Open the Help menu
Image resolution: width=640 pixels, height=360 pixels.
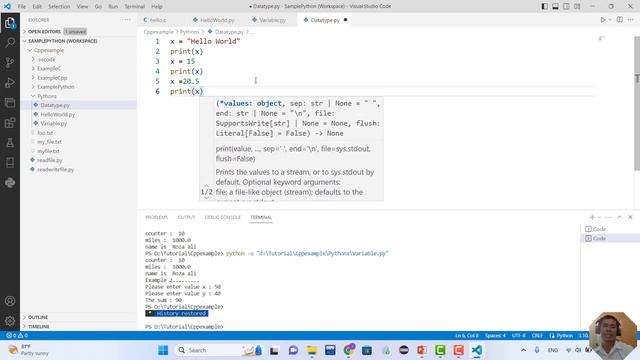pos(157,6)
